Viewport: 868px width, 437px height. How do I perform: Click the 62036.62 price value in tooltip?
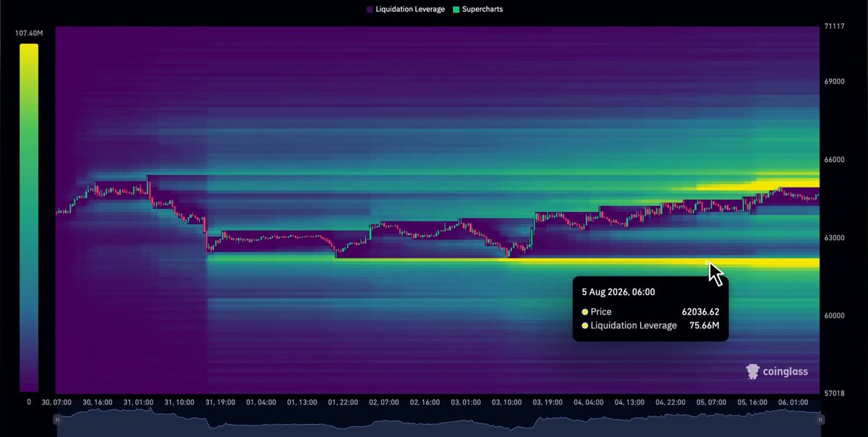[700, 312]
